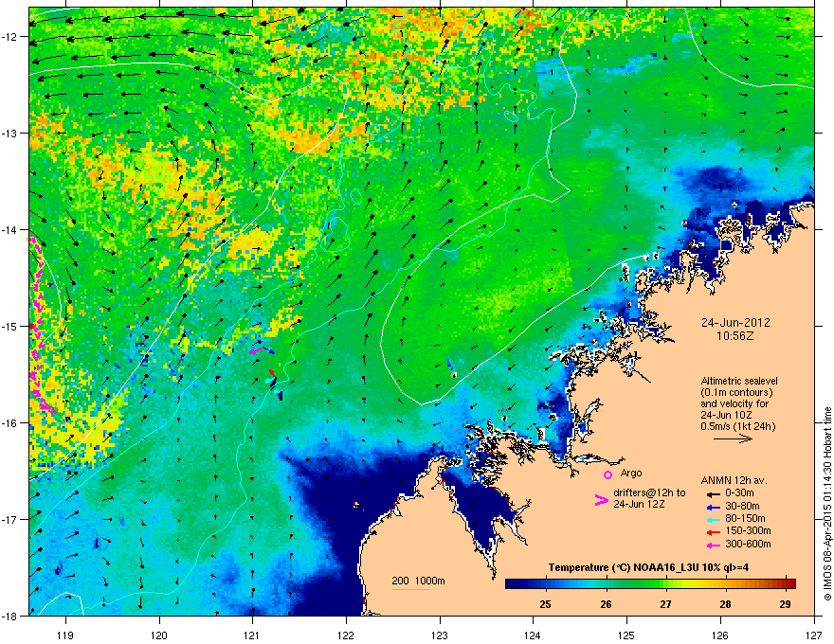Click latitude axis label '-13'
This screenshot has width=834, height=644.
click(9, 134)
